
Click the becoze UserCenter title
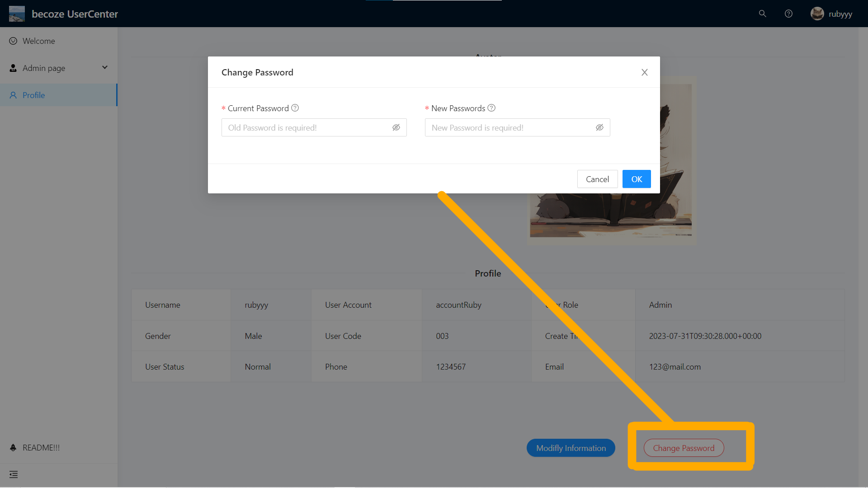75,14
